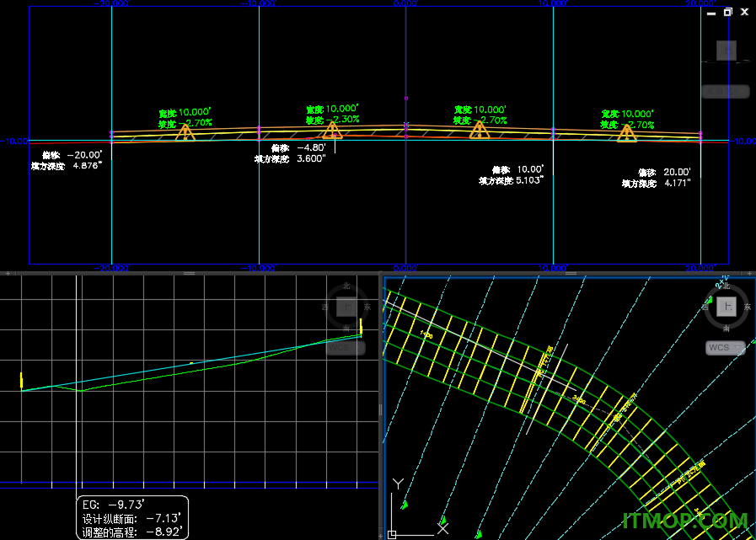Click the top face of the plan viewport ViewCube
756x540 pixels.
pos(726,307)
